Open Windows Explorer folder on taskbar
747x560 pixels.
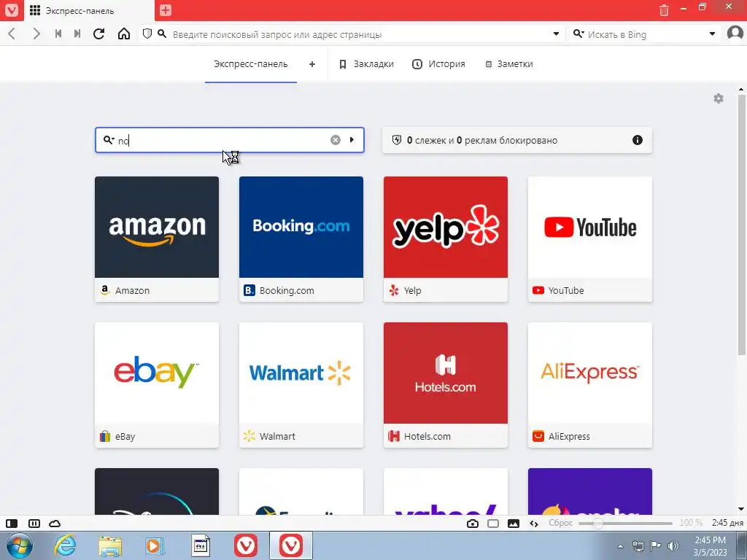pos(110,545)
